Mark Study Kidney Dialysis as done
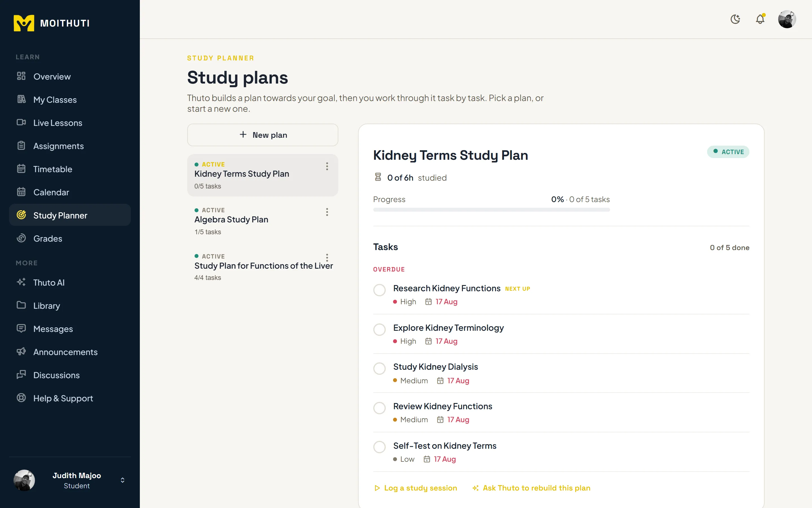 [379, 369]
